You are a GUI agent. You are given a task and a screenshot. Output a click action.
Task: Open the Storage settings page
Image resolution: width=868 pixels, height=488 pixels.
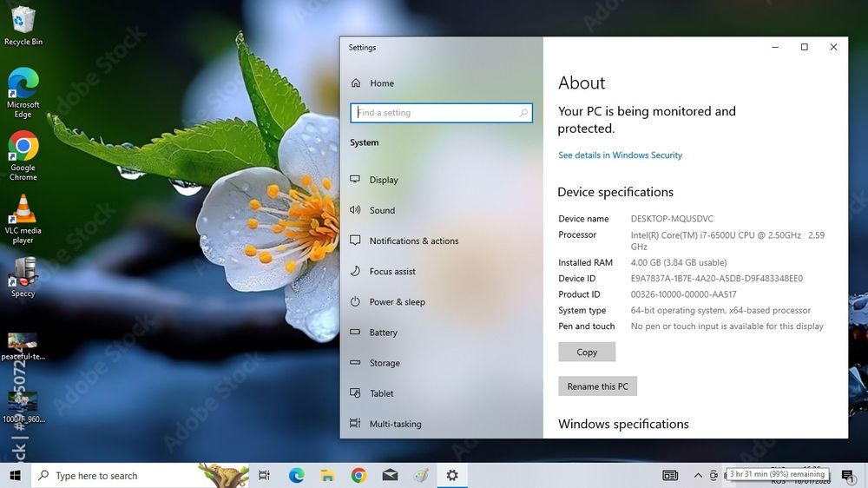pyautogui.click(x=385, y=363)
